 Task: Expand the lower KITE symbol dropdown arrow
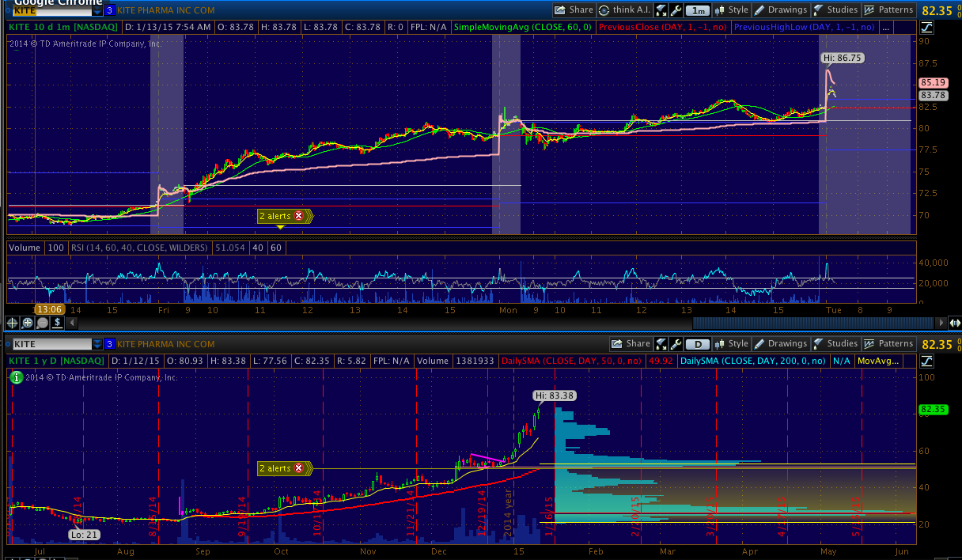(97, 344)
